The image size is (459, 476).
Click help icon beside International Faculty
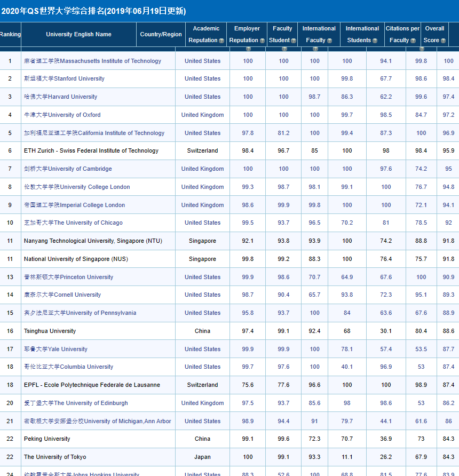pyautogui.click(x=329, y=41)
